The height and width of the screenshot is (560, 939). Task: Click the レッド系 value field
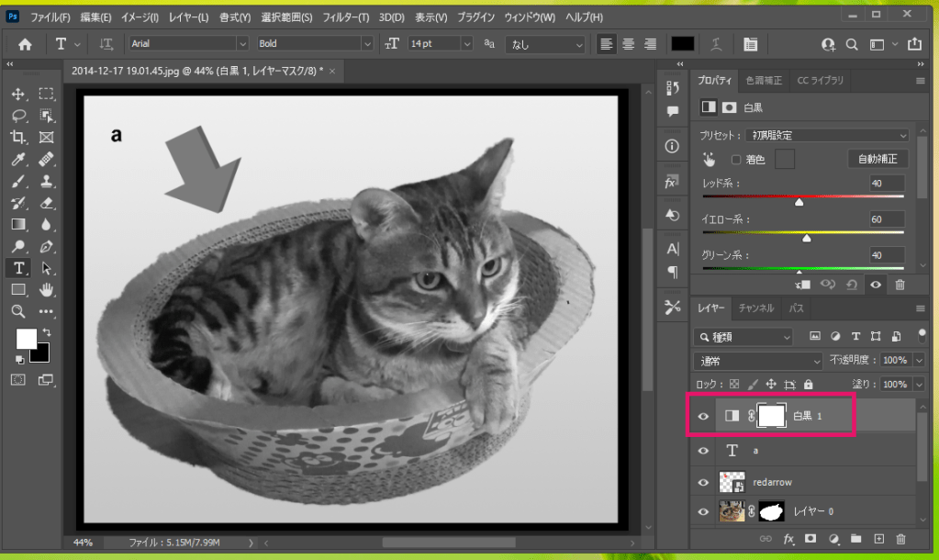pyautogui.click(x=886, y=184)
